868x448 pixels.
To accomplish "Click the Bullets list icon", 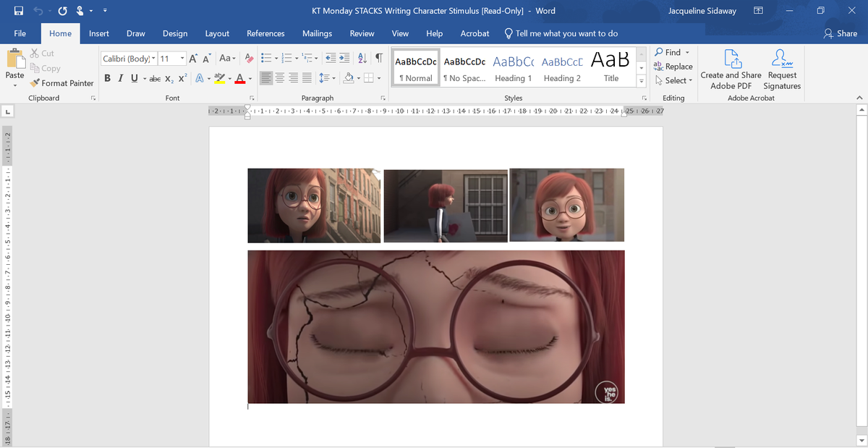I will click(x=265, y=58).
